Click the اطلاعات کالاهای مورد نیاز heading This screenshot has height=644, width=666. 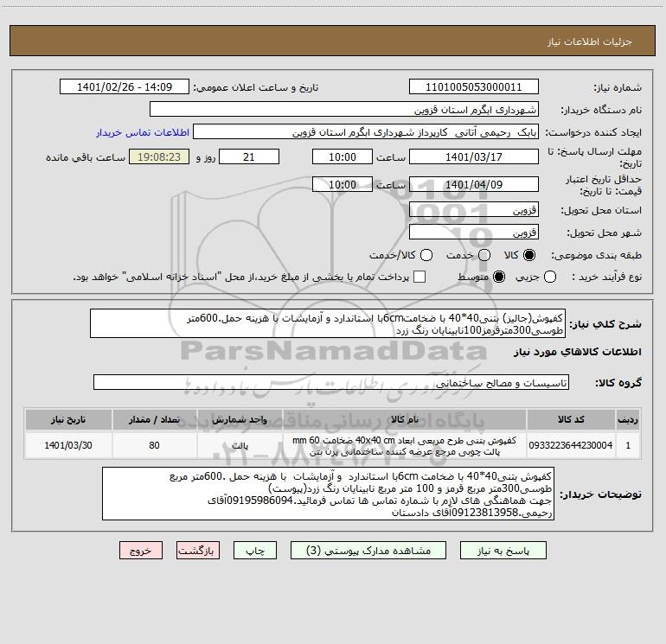coord(577,352)
